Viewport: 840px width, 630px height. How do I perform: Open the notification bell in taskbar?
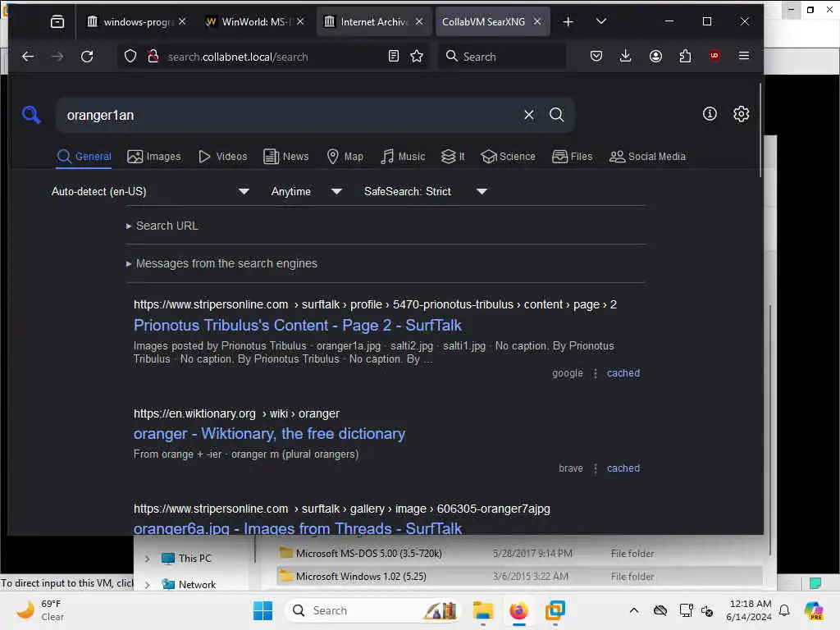(784, 610)
